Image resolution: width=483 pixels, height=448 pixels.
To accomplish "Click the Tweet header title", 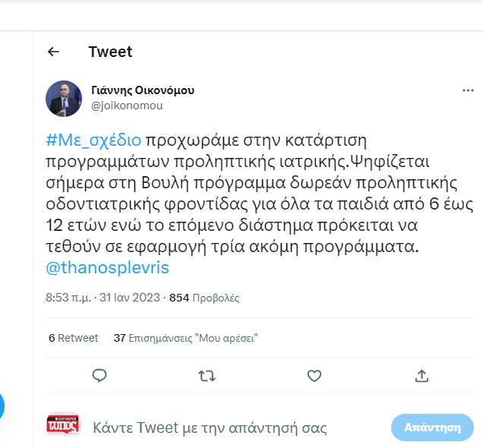I will [110, 52].
